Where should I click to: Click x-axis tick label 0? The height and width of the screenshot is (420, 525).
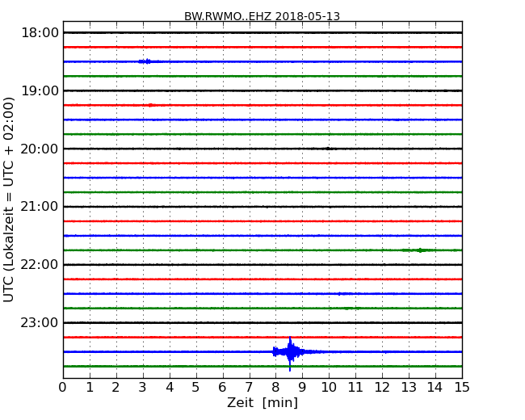pyautogui.click(x=63, y=387)
